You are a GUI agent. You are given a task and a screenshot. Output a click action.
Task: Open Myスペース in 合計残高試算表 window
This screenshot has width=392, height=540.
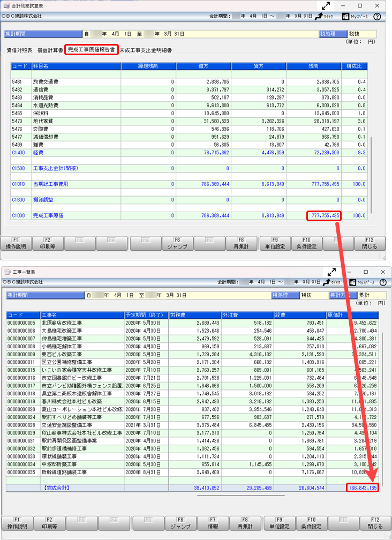point(355,16)
